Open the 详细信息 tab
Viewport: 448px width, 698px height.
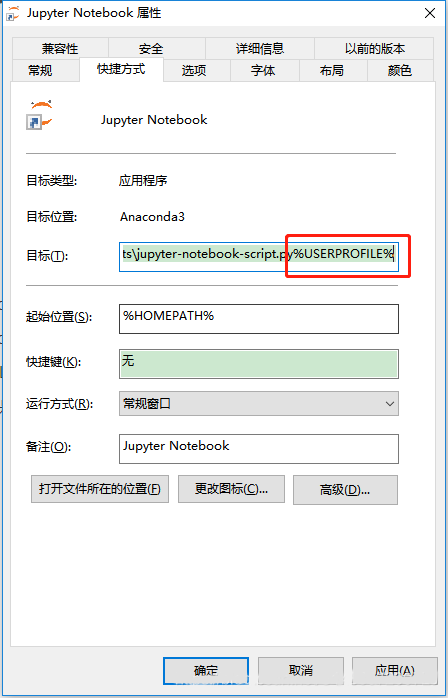[260, 48]
